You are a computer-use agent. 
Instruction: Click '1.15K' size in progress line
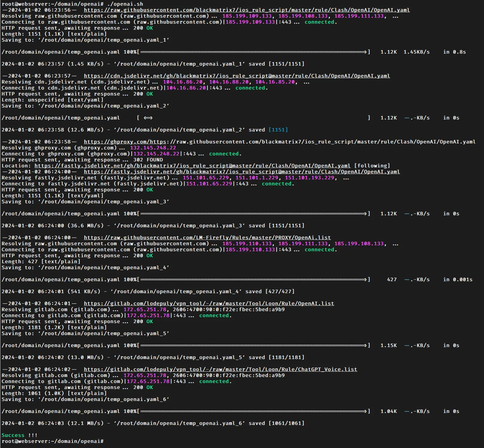pos(388,345)
